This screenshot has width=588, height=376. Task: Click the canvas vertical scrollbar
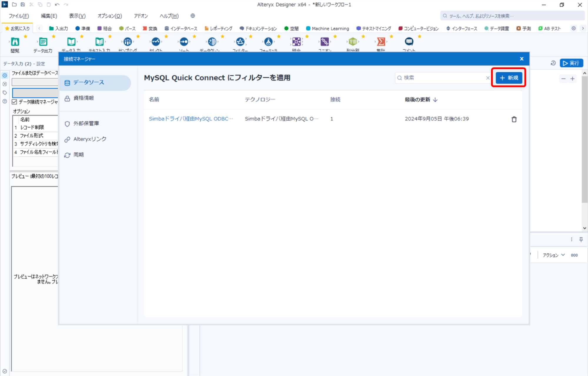[x=584, y=140]
